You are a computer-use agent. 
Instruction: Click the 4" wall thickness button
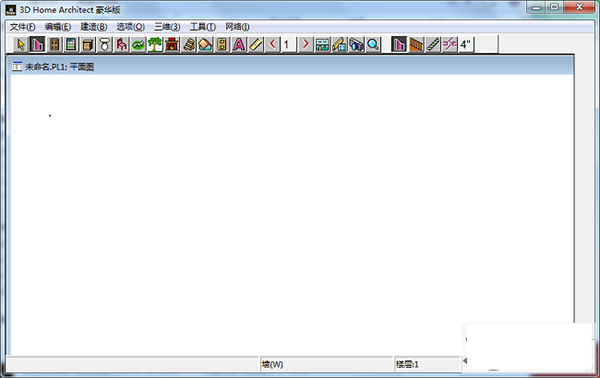[x=466, y=45]
